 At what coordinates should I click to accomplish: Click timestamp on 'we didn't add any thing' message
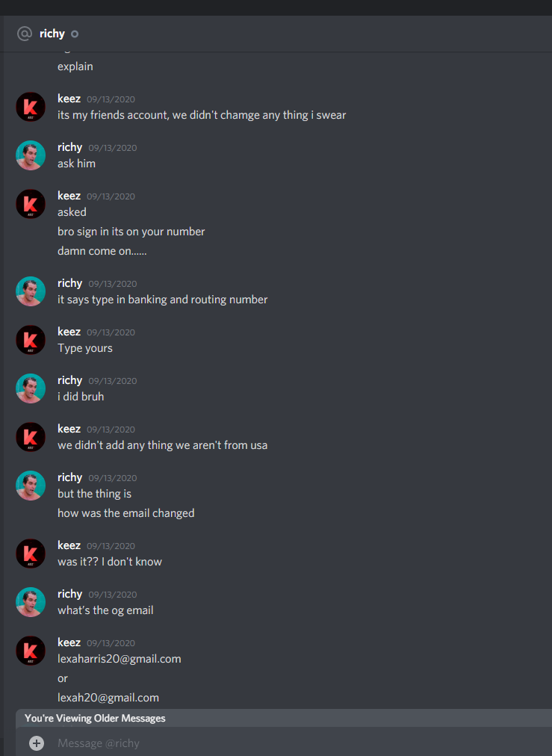111,429
